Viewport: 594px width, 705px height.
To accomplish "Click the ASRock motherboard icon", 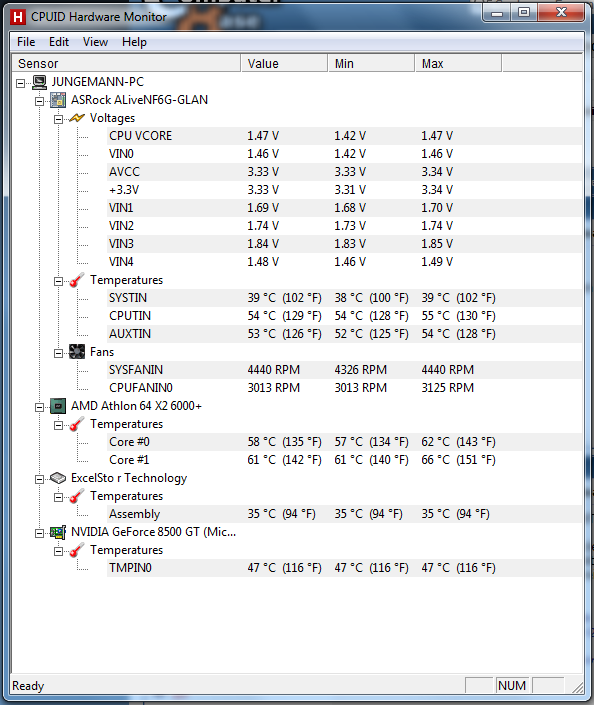I will tap(58, 100).
